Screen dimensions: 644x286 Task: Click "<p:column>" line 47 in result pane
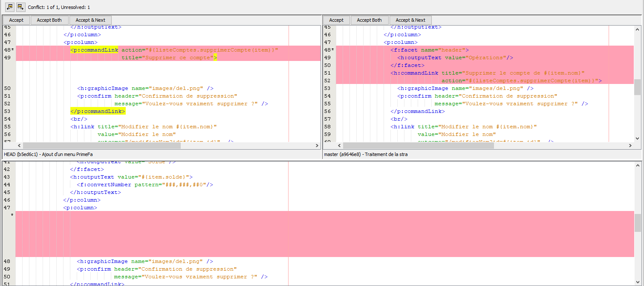click(x=80, y=208)
